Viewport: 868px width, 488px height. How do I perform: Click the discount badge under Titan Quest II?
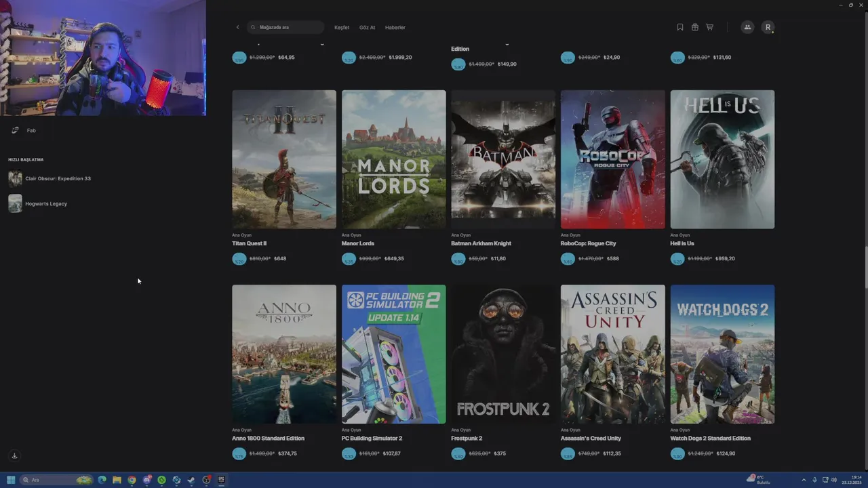[239, 259]
